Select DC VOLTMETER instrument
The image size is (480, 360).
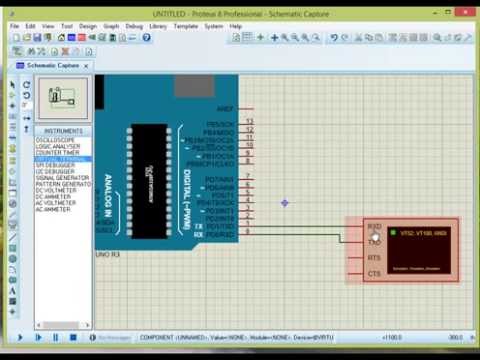coord(56,190)
